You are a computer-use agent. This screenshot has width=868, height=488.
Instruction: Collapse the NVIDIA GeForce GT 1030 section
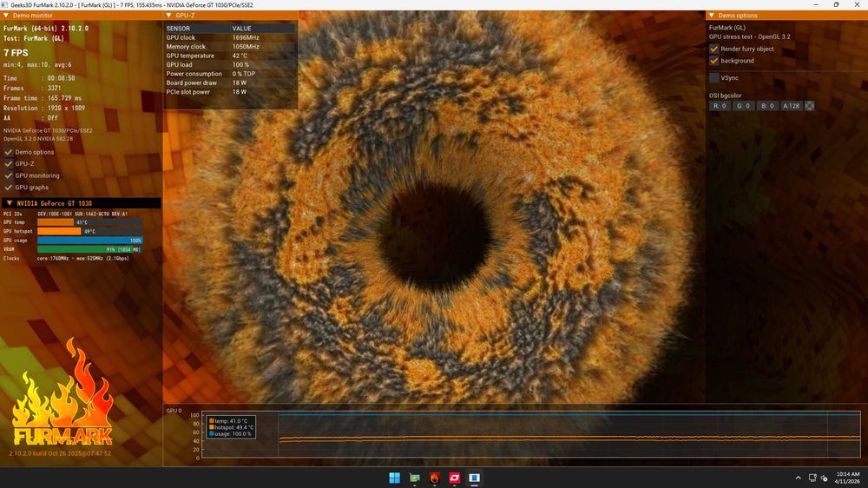tap(9, 203)
